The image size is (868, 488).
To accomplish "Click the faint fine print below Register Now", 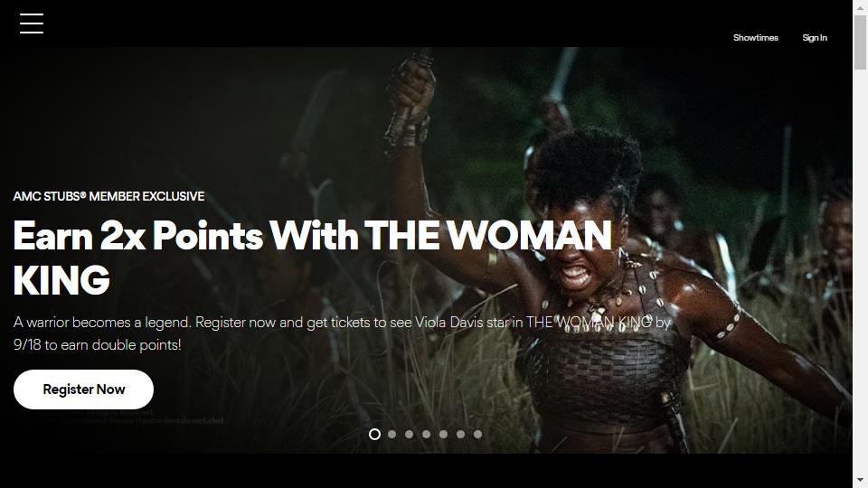I will pyautogui.click(x=127, y=417).
